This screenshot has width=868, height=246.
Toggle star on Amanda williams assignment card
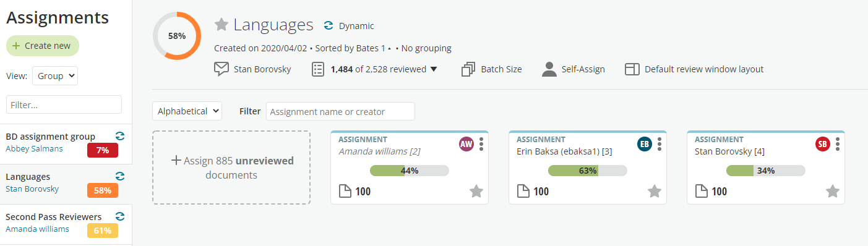pyautogui.click(x=476, y=192)
